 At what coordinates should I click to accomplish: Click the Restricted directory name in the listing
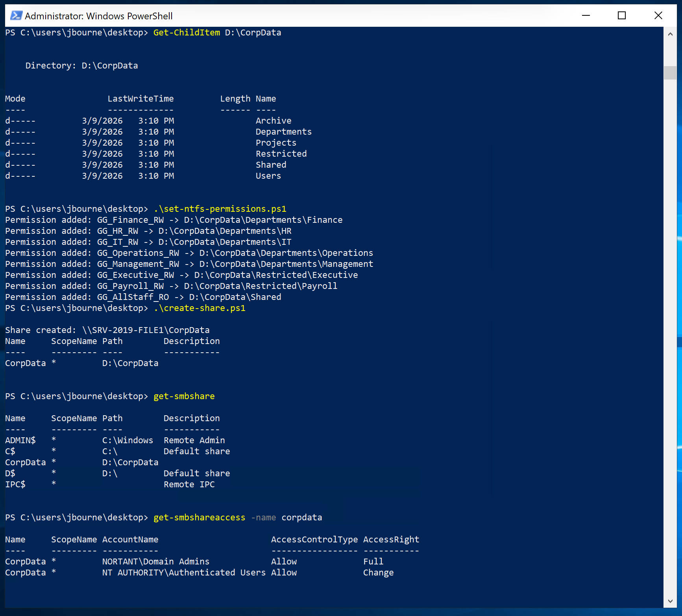pos(281,154)
